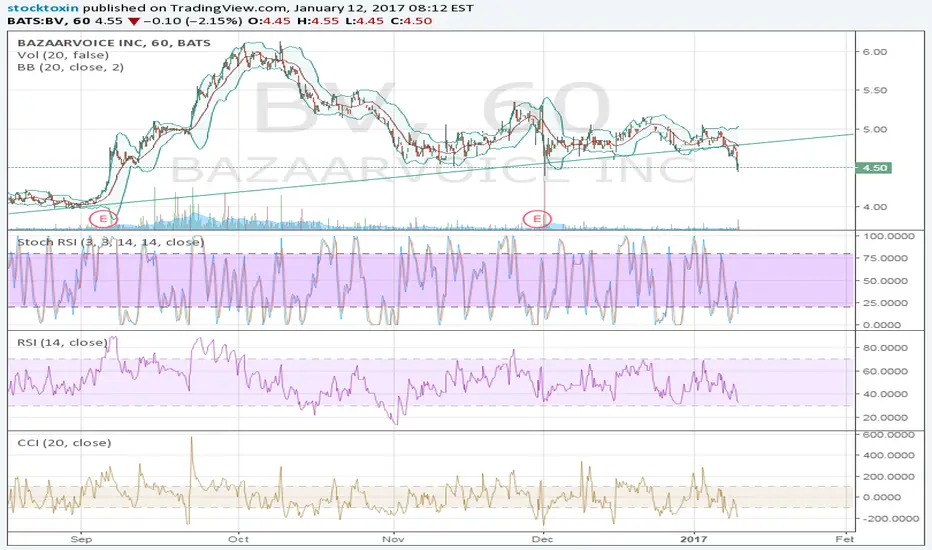
Task: Click the 600.0000 CCI axis value
Action: click(x=888, y=435)
